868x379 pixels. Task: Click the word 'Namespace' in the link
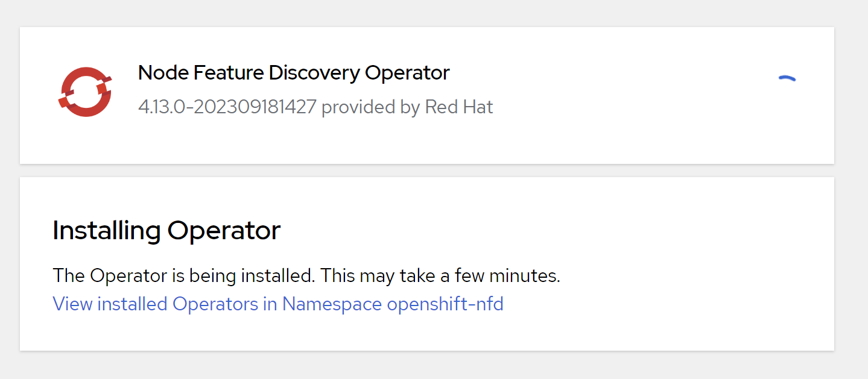point(332,304)
